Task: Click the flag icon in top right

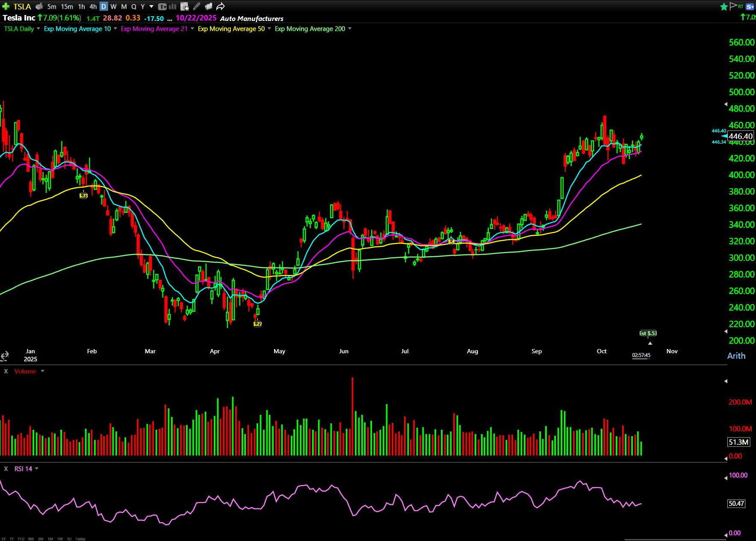Action: (733, 6)
